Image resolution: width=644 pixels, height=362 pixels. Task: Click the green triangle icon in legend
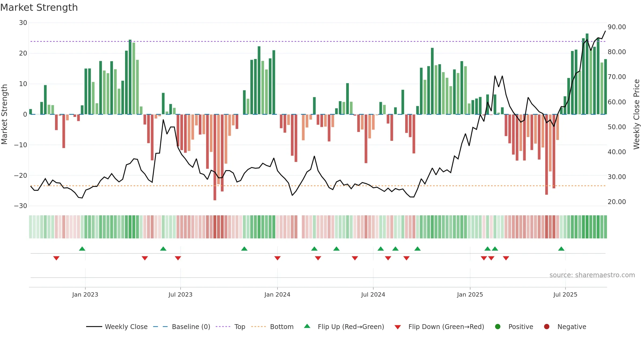[x=307, y=326]
